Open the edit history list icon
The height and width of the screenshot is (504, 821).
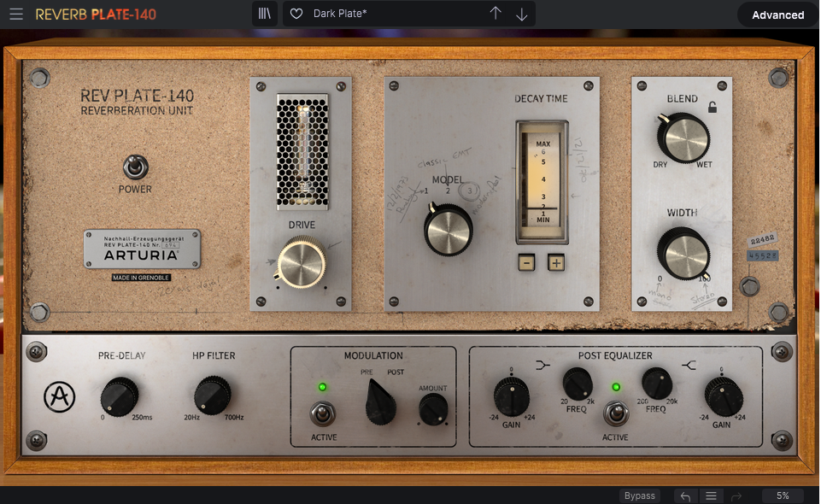(710, 495)
